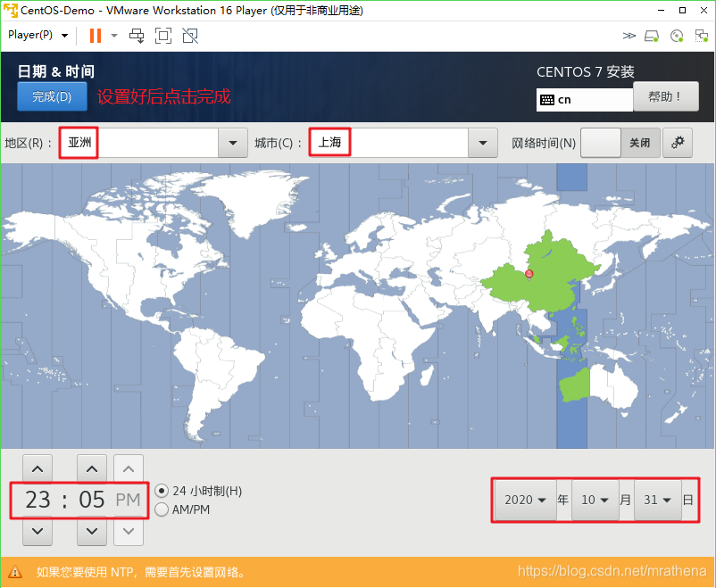Click the minute value 05
The height and width of the screenshot is (588, 716).
pyautogui.click(x=92, y=500)
